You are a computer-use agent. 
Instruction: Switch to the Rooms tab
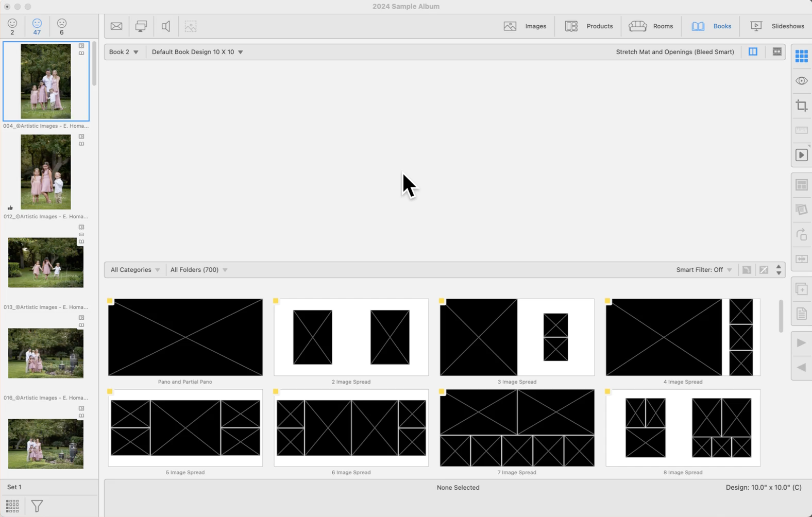tap(651, 26)
